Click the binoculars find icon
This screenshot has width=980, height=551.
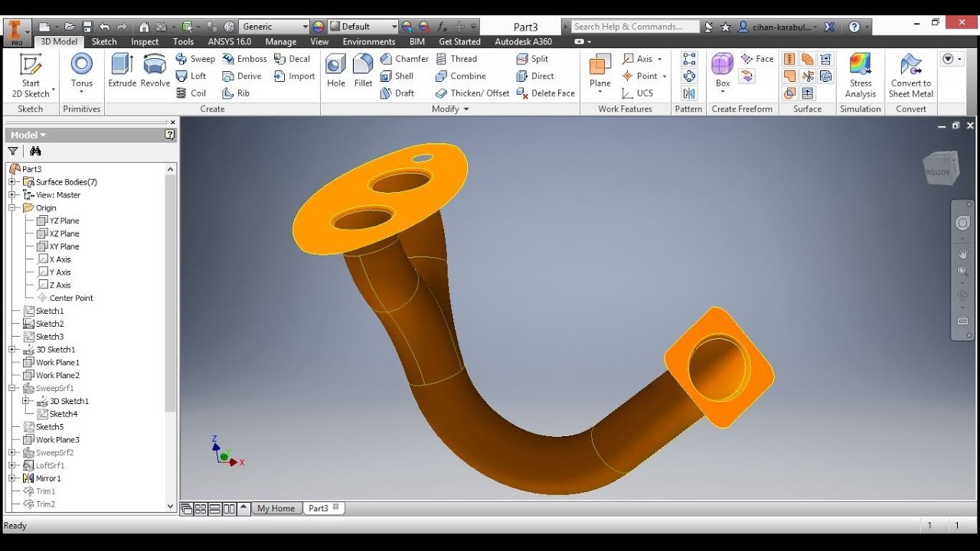[35, 152]
